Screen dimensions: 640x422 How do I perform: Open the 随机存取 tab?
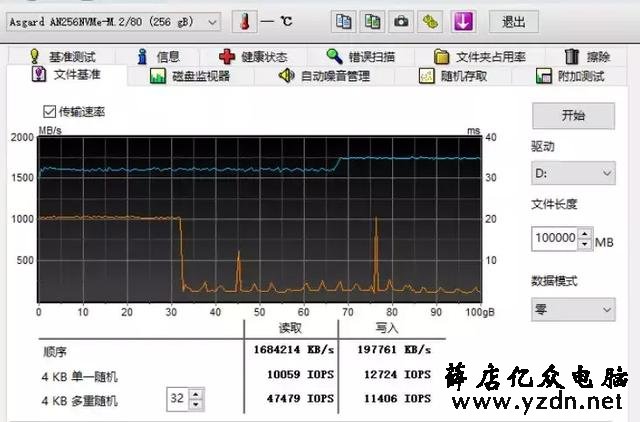tap(453, 76)
